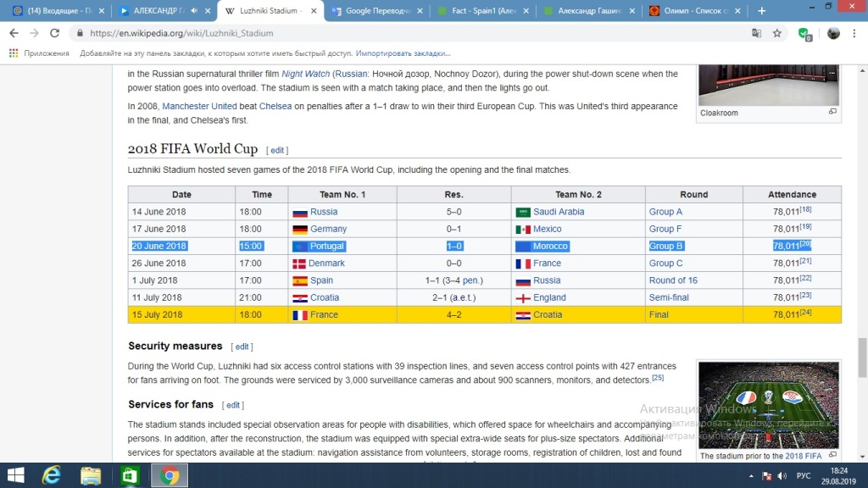Image resolution: width=868 pixels, height=488 pixels.
Task: Click Импортировать закладки link
Action: coord(403,53)
